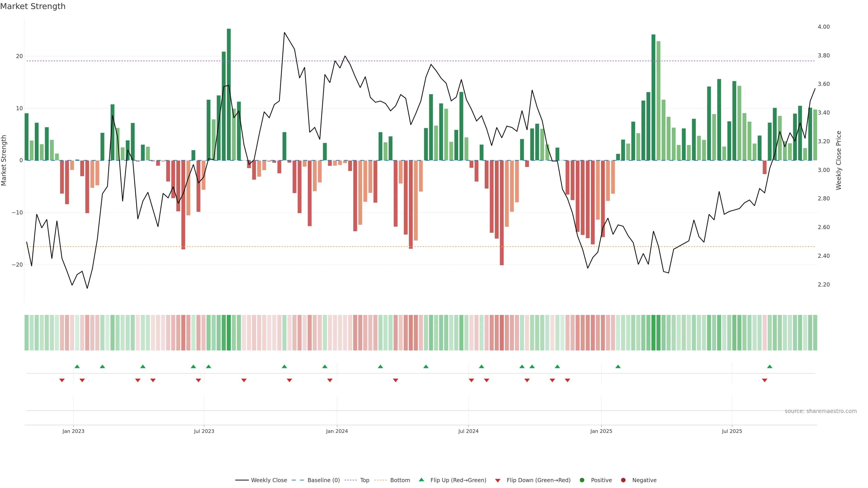The image size is (868, 488).
Task: Click the last green flip-up marker in late 2025
Action: (x=770, y=366)
